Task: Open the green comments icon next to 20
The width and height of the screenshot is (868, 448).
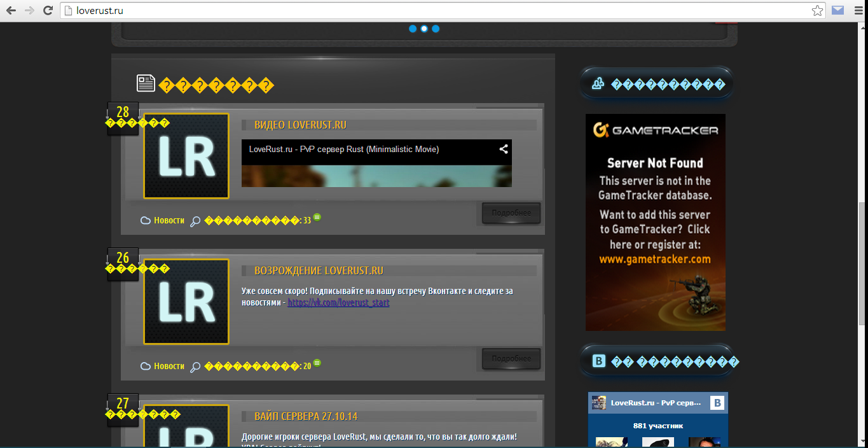Action: [317, 363]
